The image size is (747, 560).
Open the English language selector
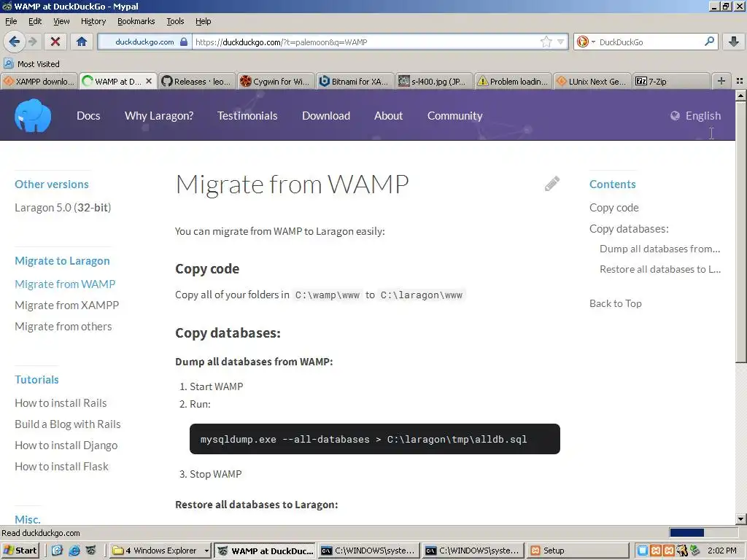tap(695, 116)
